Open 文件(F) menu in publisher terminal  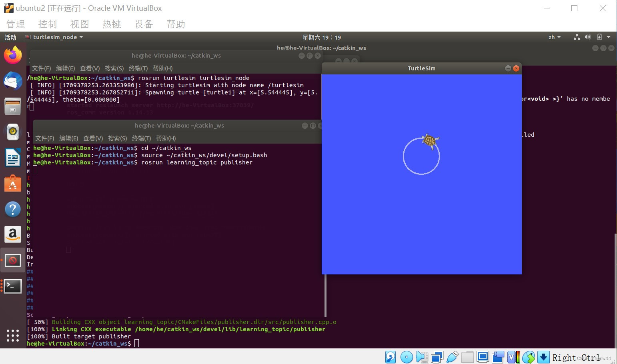45,138
